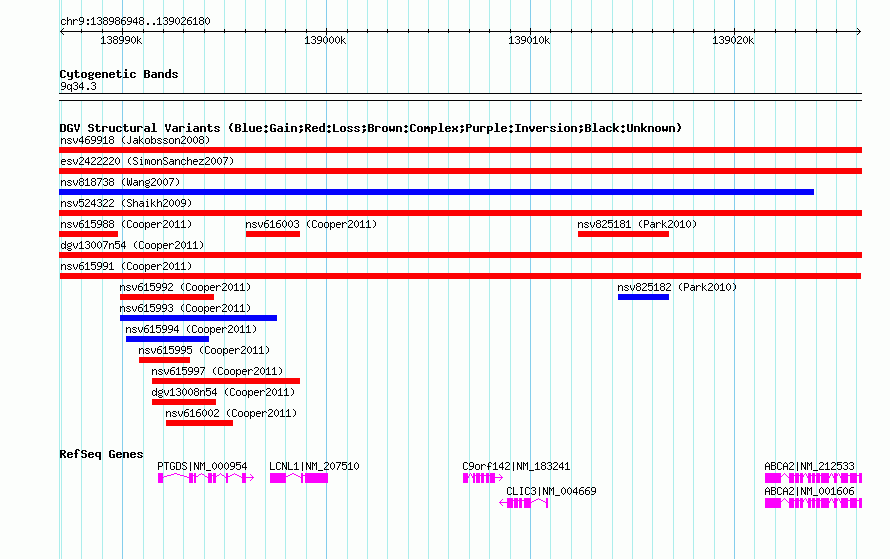
Task: Click the nsv615988 (Cooper2011) red bar
Action: [89, 234]
